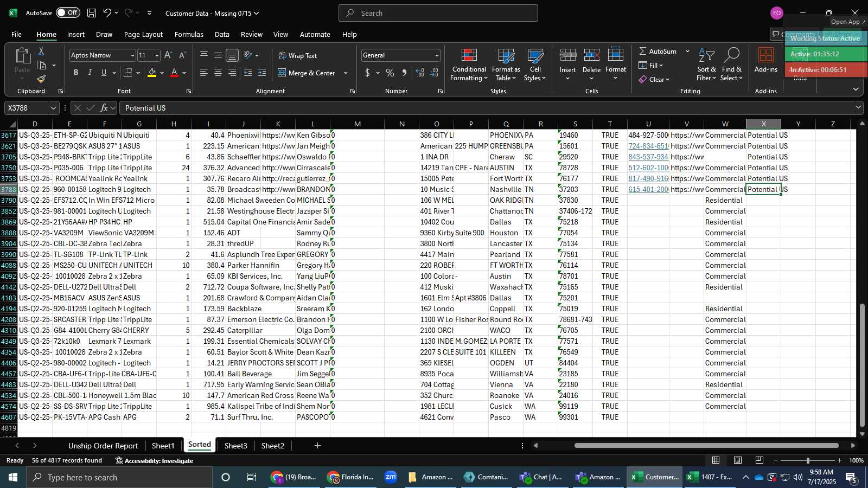Click Merge & Center button
Screen dimensions: 868x488
[307, 73]
